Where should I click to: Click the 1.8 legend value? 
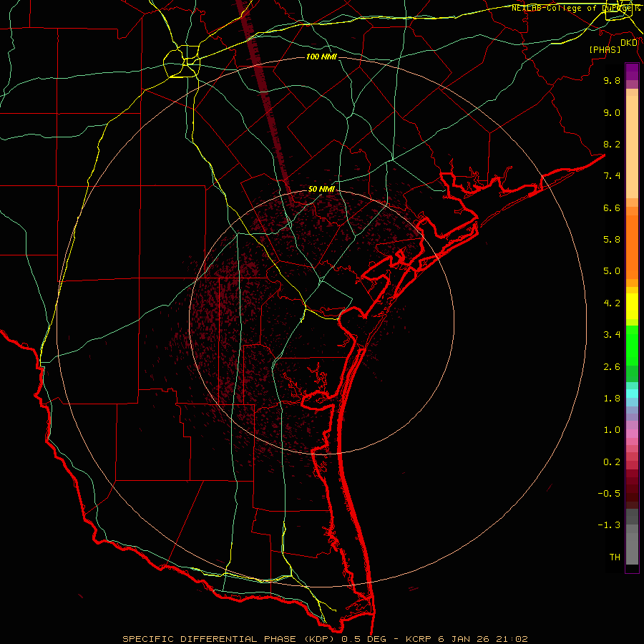pyautogui.click(x=612, y=399)
